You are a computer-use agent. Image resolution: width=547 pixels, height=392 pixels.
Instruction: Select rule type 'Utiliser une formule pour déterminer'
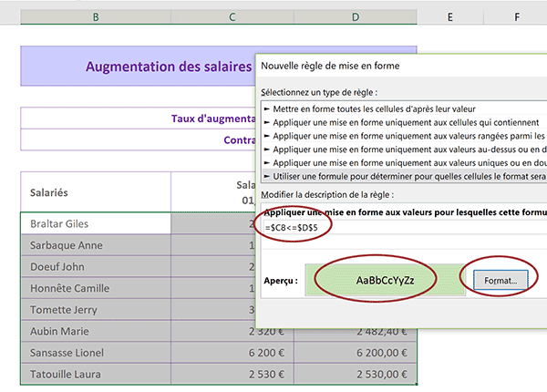pyautogui.click(x=405, y=177)
